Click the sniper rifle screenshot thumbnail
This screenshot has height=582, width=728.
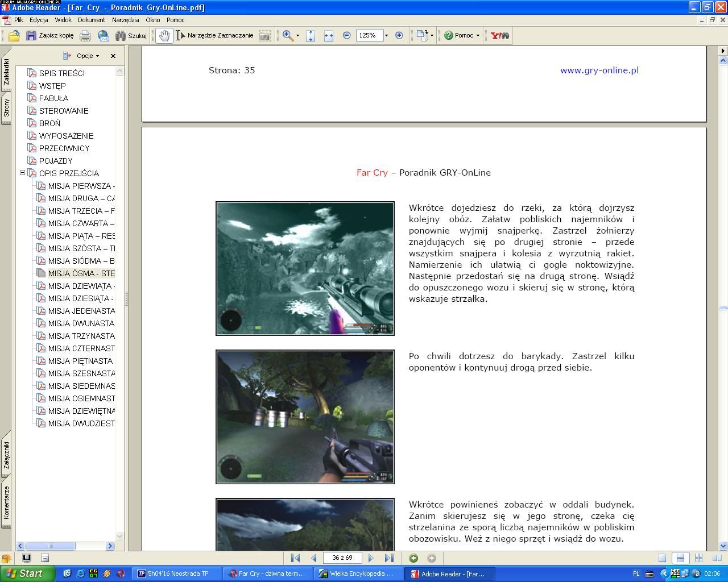pos(305,268)
